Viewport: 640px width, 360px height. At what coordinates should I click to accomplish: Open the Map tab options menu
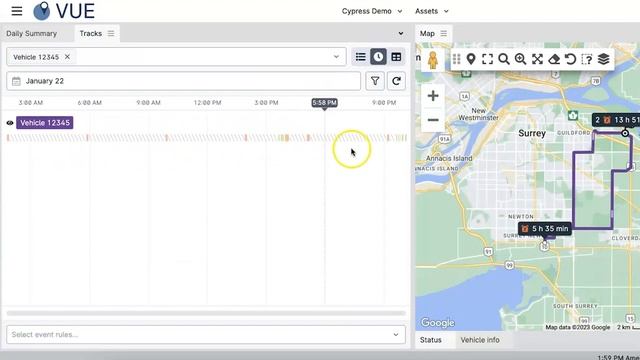444,33
